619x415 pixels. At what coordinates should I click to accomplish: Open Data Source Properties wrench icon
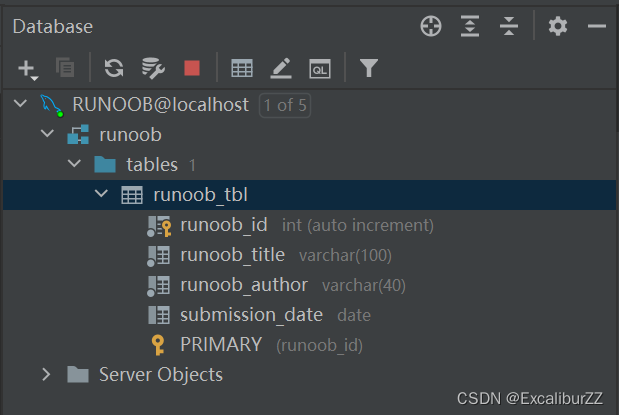[153, 68]
